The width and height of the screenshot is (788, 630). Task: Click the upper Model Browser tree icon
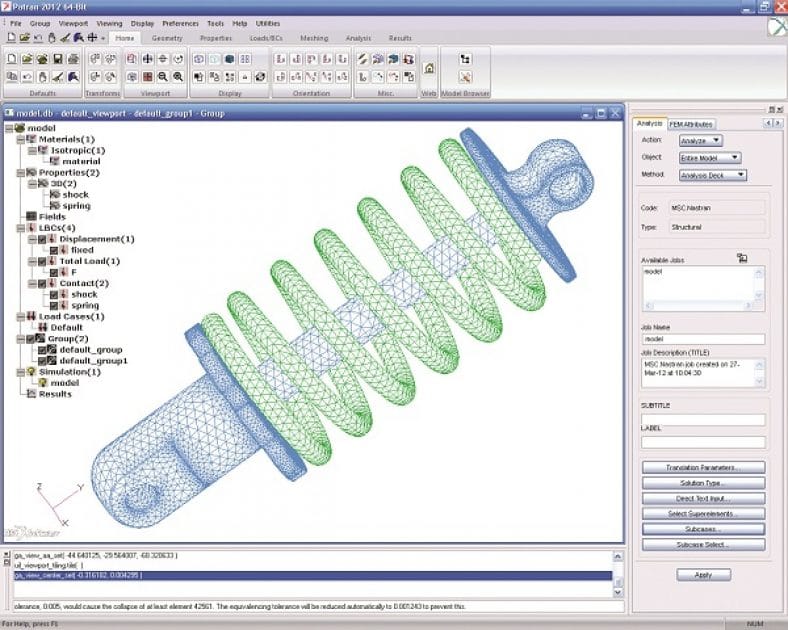(x=465, y=59)
